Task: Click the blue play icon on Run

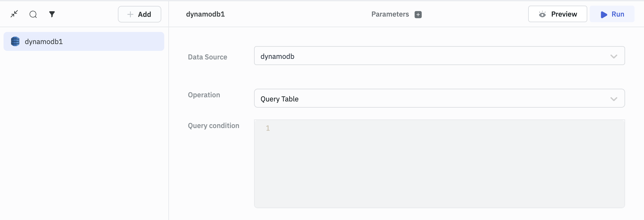Action: point(604,14)
